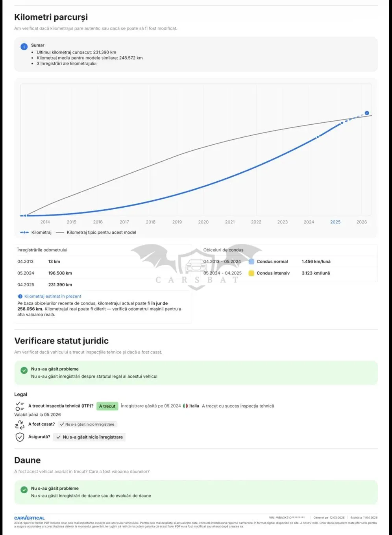Click the info icon by Kilometraj estimat în prezent
This screenshot has height=535, width=392.
(x=20, y=296)
